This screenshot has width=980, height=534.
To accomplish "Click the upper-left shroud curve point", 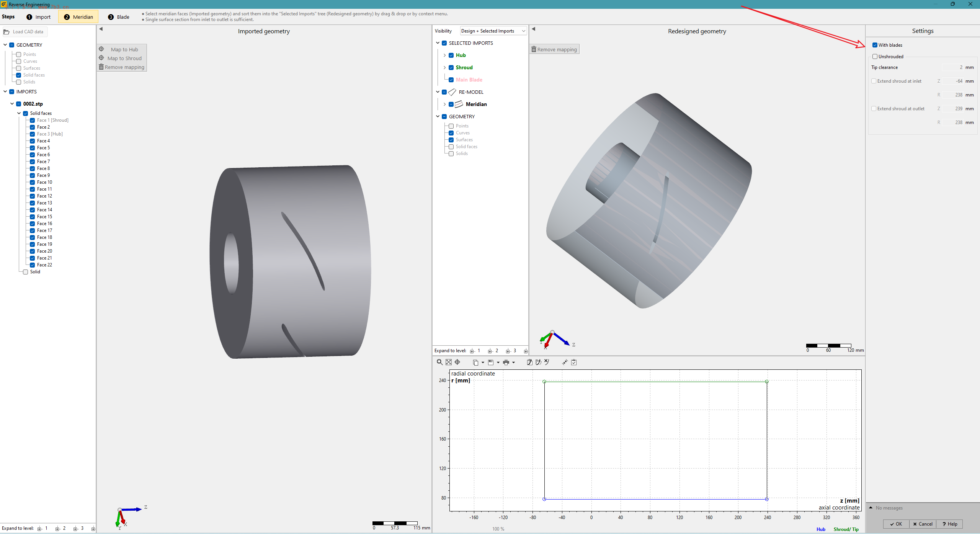I will [544, 382].
